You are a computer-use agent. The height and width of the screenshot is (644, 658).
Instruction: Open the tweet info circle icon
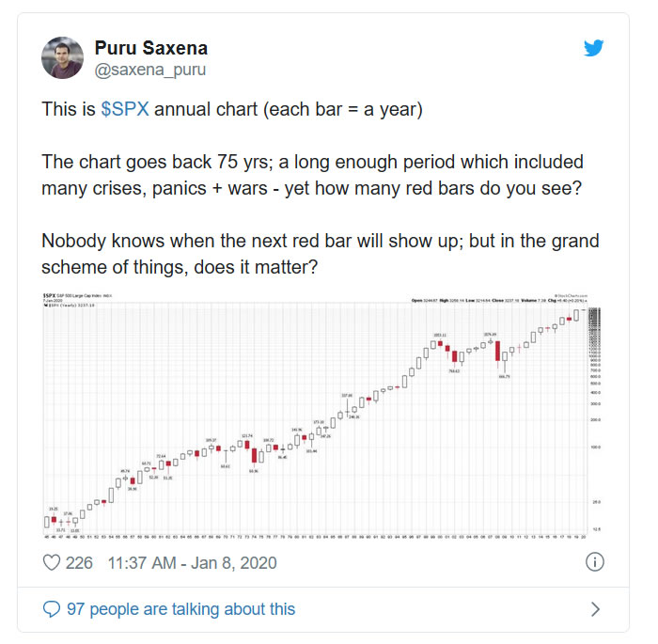tap(594, 562)
